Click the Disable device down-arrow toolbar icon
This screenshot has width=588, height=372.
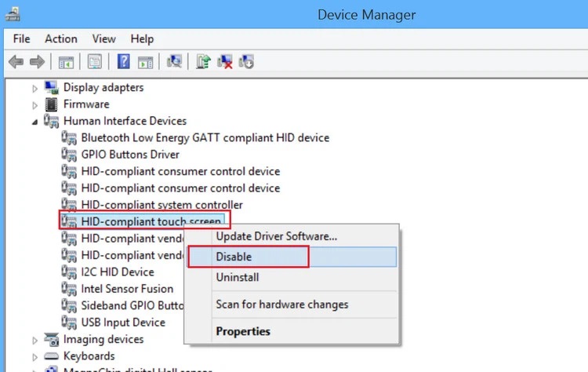[246, 61]
